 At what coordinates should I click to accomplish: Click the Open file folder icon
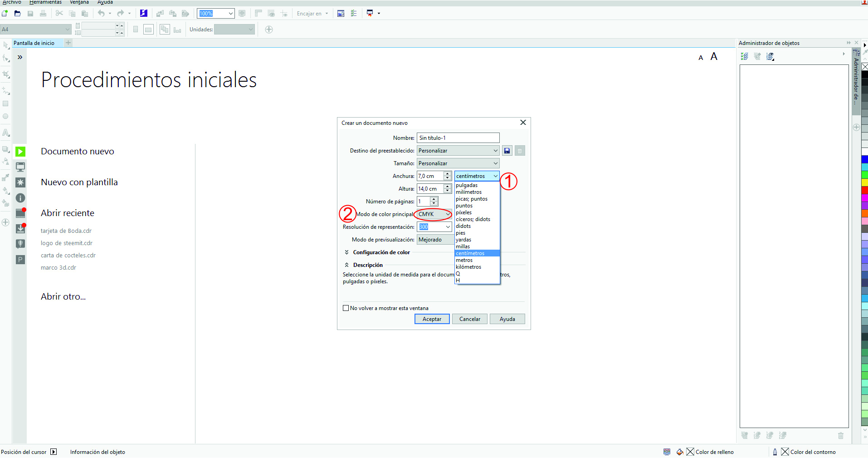click(17, 13)
